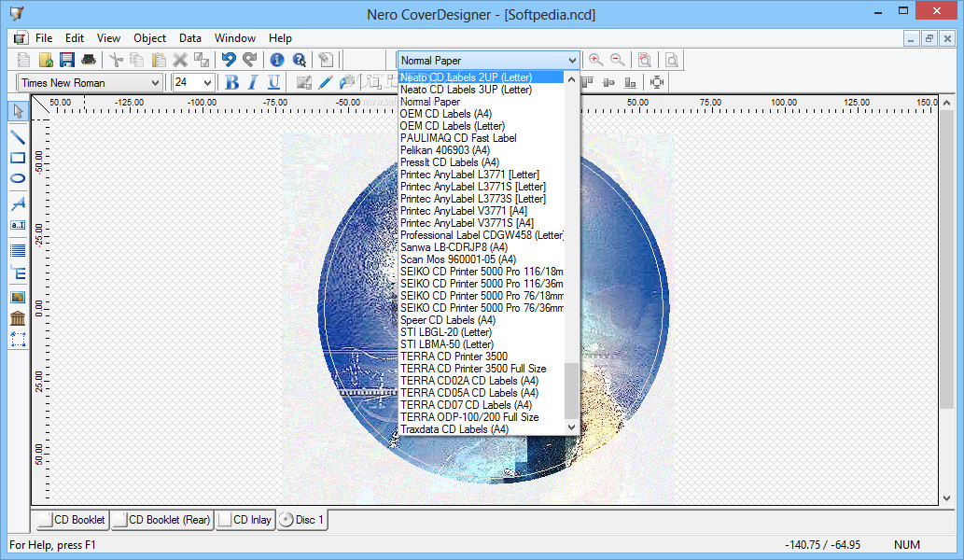Choose PressIt CD Labels (A4)
Screen dimensions: 964x560
(x=481, y=162)
